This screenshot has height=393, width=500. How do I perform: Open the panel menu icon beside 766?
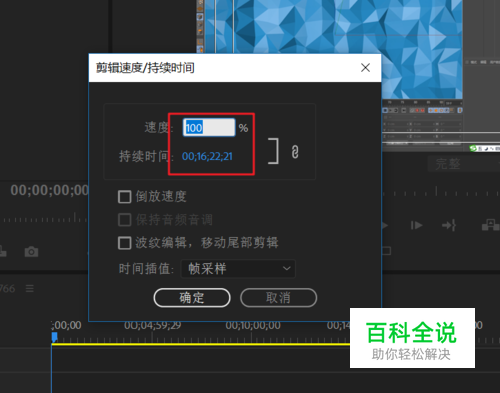coord(30,288)
